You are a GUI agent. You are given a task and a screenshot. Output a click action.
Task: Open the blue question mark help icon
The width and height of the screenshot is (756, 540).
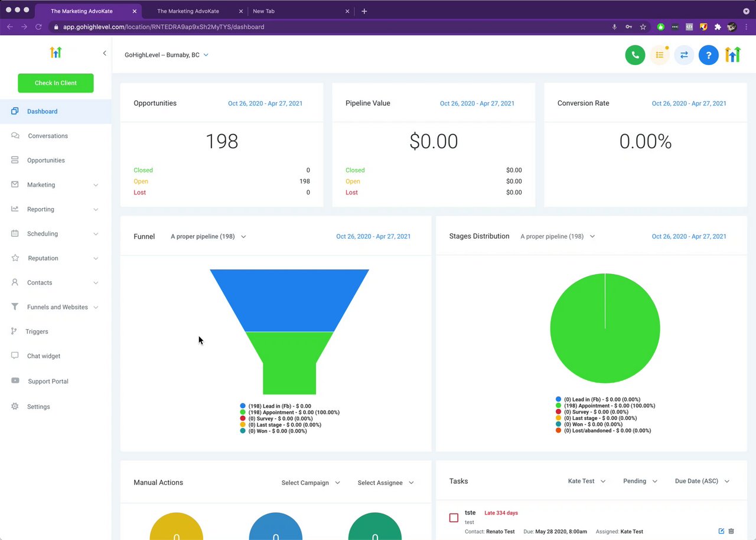[708, 55]
